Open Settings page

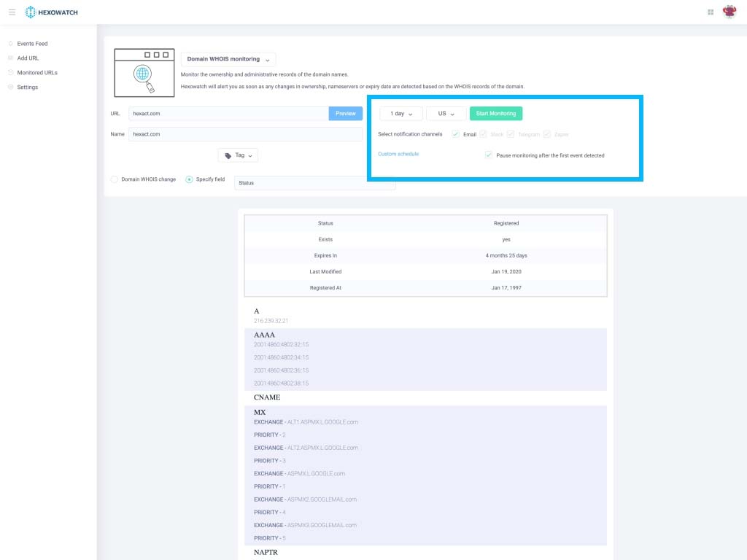coord(28,87)
